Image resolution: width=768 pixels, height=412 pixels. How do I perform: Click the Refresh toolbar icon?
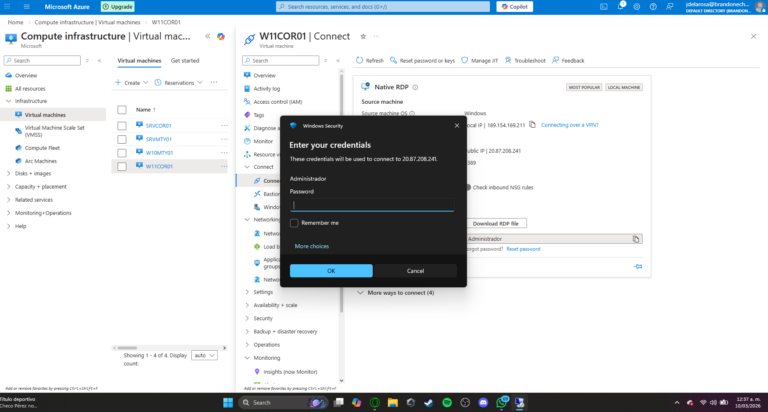(360, 60)
